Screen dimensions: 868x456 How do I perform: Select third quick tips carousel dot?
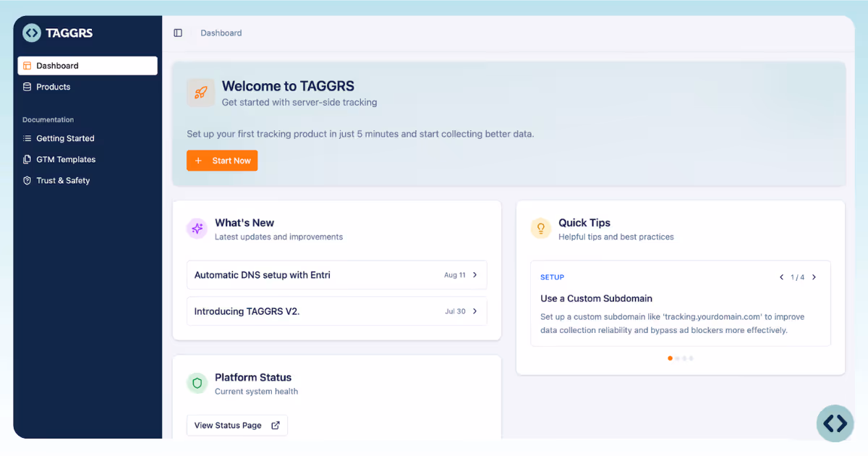pos(684,358)
